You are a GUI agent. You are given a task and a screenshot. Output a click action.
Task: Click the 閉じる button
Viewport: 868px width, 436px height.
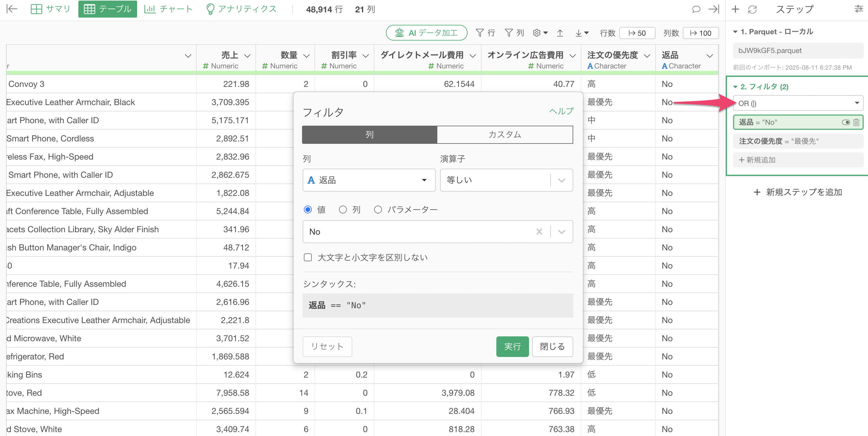click(552, 346)
